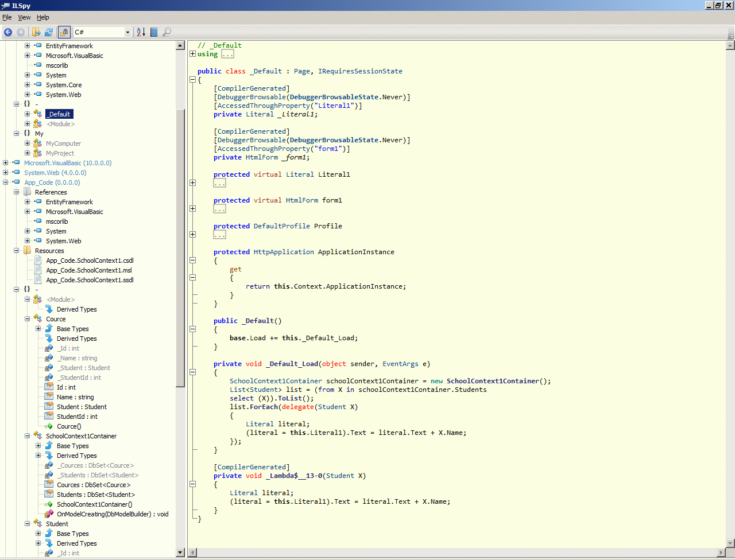Select App_Code.SchoolContext1.csdl resource file
Viewport: 735px width, 560px height.
(89, 260)
